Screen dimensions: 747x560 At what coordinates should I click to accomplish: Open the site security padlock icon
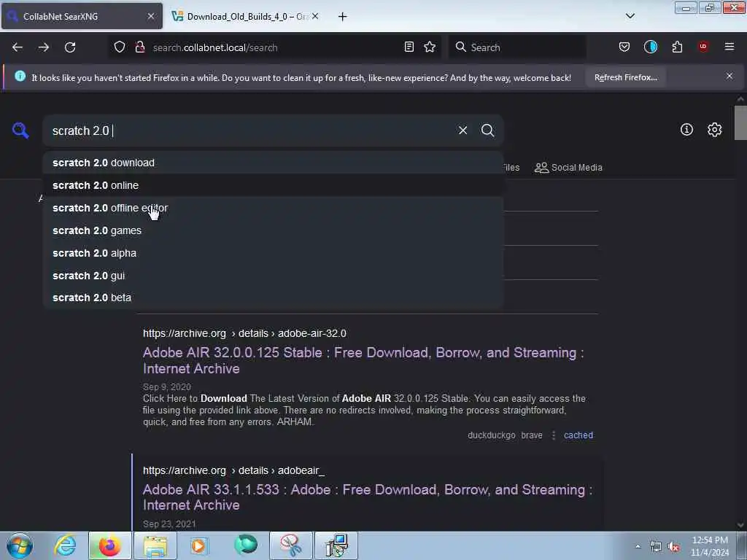(x=140, y=47)
